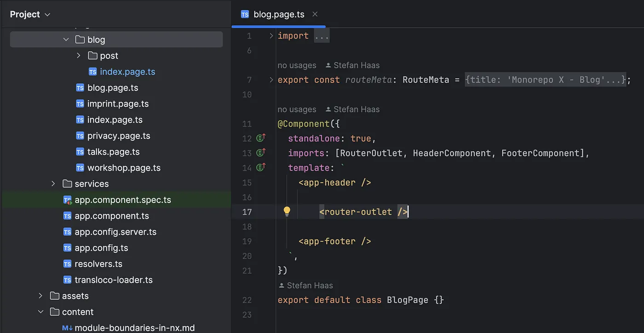This screenshot has height=333, width=644.
Task: Click the app-footer tag on line 19
Action: tap(334, 241)
